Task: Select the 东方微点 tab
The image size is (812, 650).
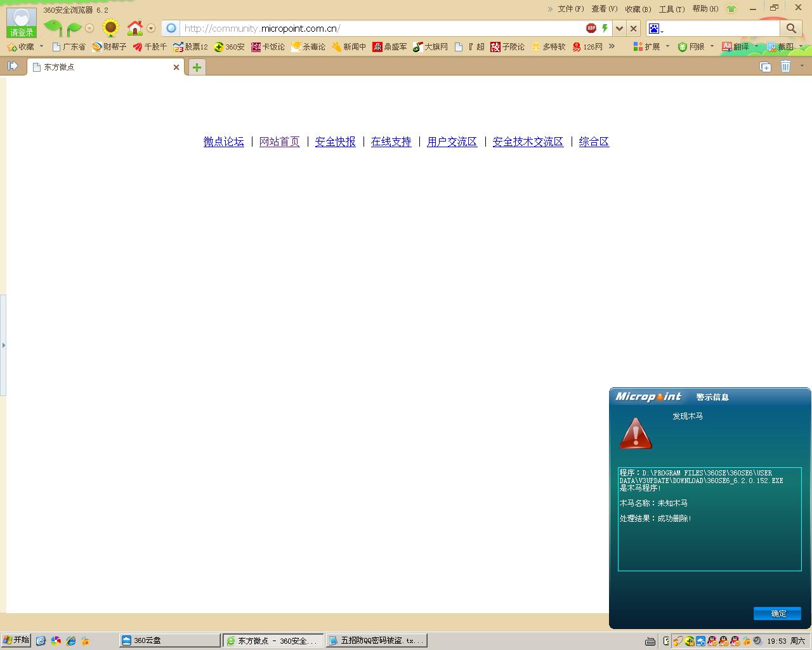Action: click(x=105, y=67)
